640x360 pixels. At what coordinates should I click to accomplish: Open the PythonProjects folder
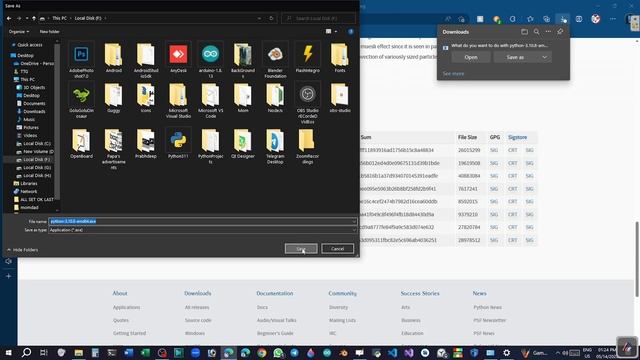click(x=211, y=146)
